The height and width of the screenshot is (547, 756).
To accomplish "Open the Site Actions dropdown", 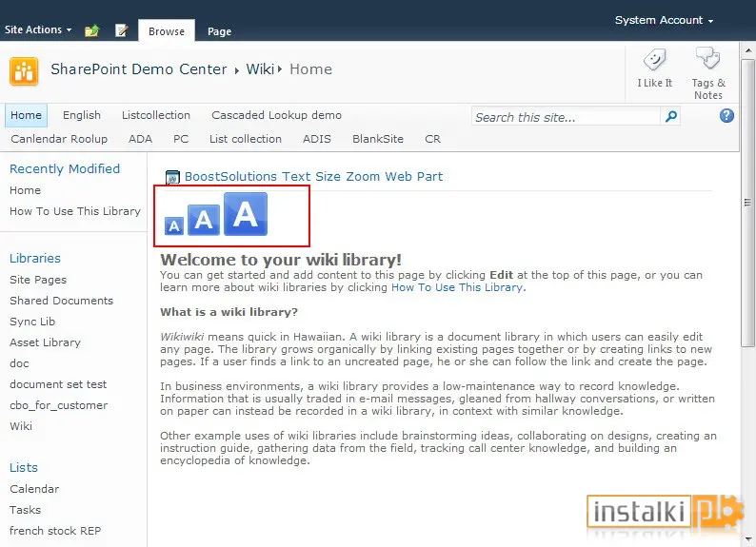I will click(x=38, y=29).
